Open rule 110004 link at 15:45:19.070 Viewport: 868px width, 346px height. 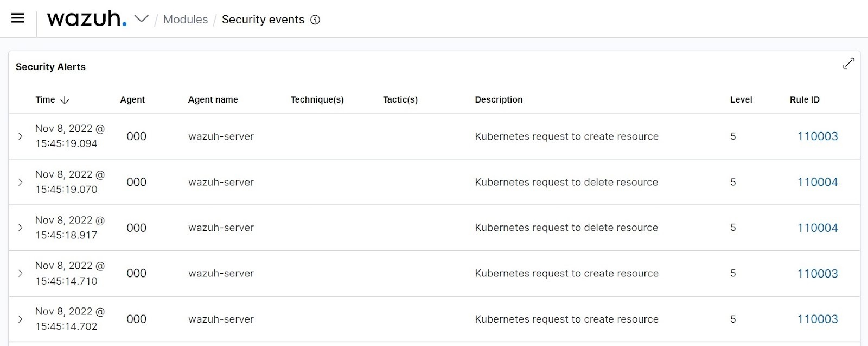coord(818,182)
